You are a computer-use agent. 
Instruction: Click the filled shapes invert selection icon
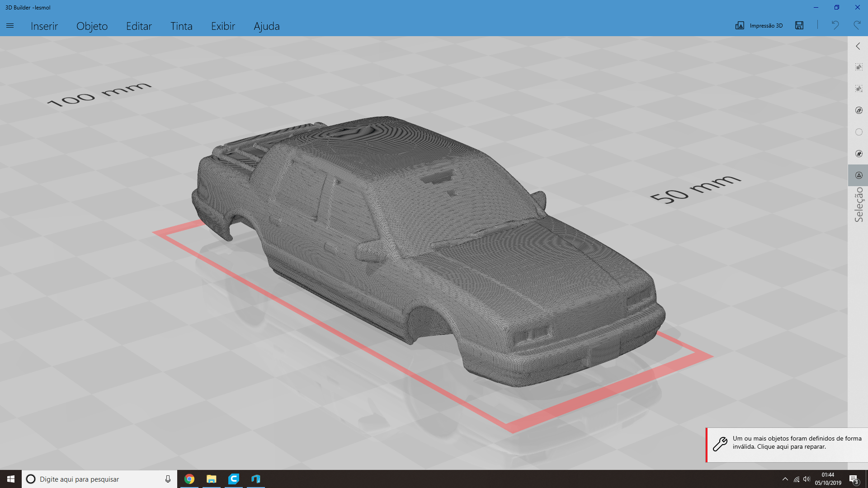pyautogui.click(x=859, y=154)
